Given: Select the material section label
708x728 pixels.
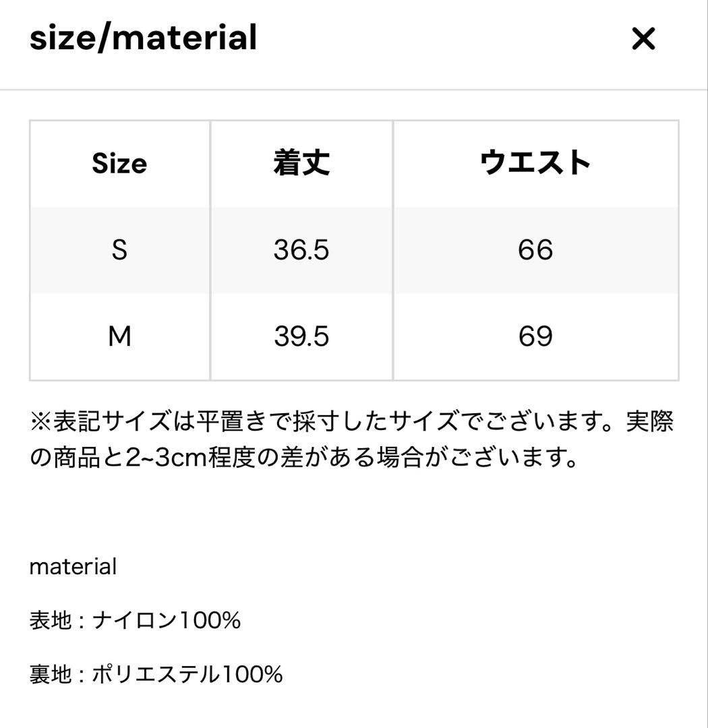Looking at the screenshot, I should pyautogui.click(x=73, y=566).
